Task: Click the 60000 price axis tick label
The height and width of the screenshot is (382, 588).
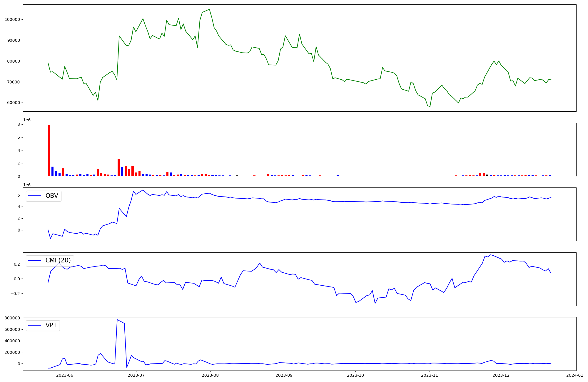Action: tap(13, 103)
